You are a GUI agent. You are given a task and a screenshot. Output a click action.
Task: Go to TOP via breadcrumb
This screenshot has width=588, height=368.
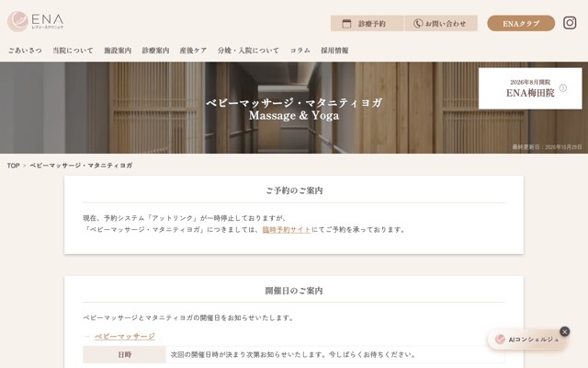point(13,166)
